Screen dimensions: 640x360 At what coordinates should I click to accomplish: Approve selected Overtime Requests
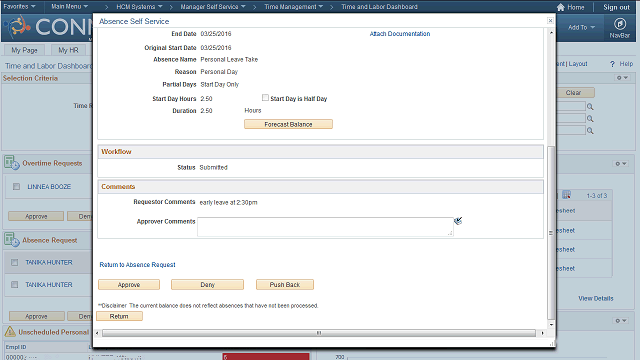click(36, 216)
